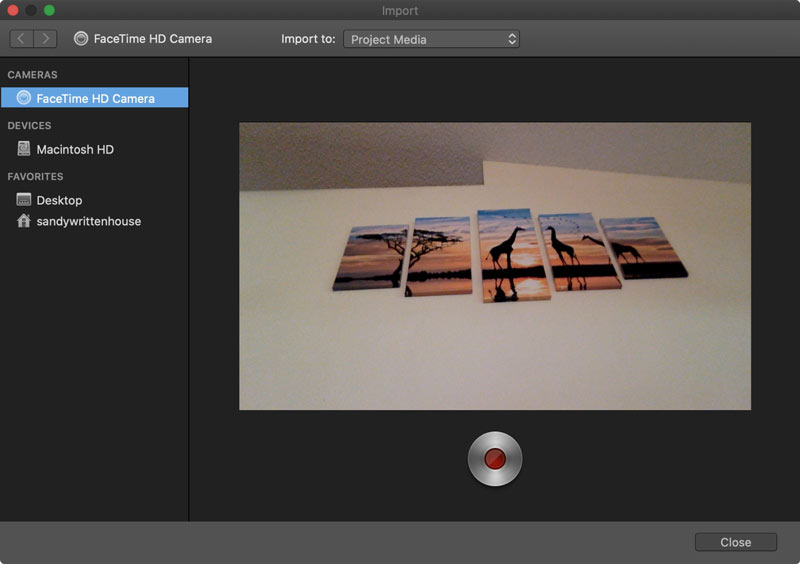Click the Desktop icon under Favorites
Image resolution: width=800 pixels, height=564 pixels.
(24, 200)
